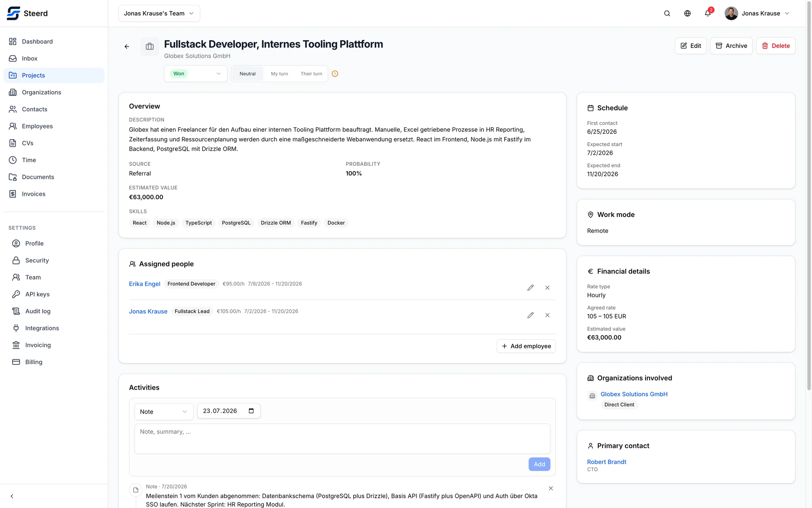Viewport: 812px width, 508px height.
Task: Click the Edit button
Action: [691, 46]
